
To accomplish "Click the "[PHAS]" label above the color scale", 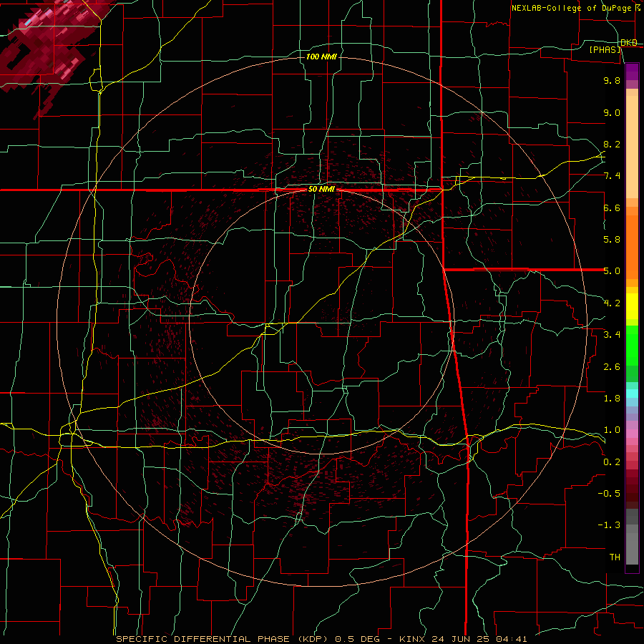I will tap(605, 49).
